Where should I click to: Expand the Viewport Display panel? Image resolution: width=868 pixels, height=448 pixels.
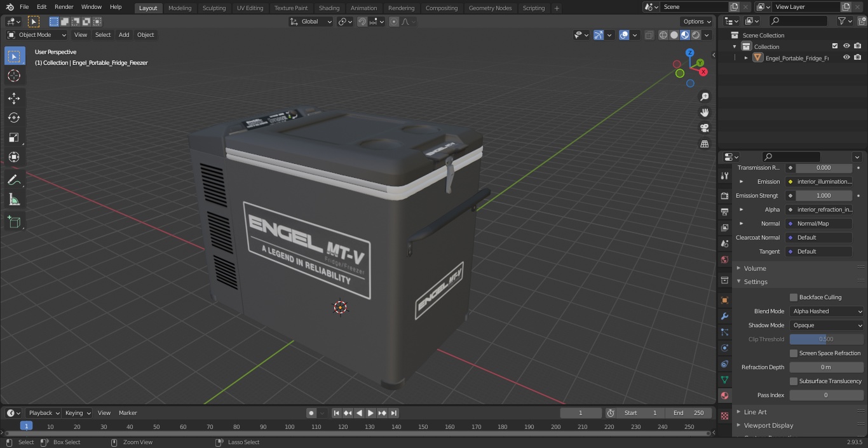(768, 426)
